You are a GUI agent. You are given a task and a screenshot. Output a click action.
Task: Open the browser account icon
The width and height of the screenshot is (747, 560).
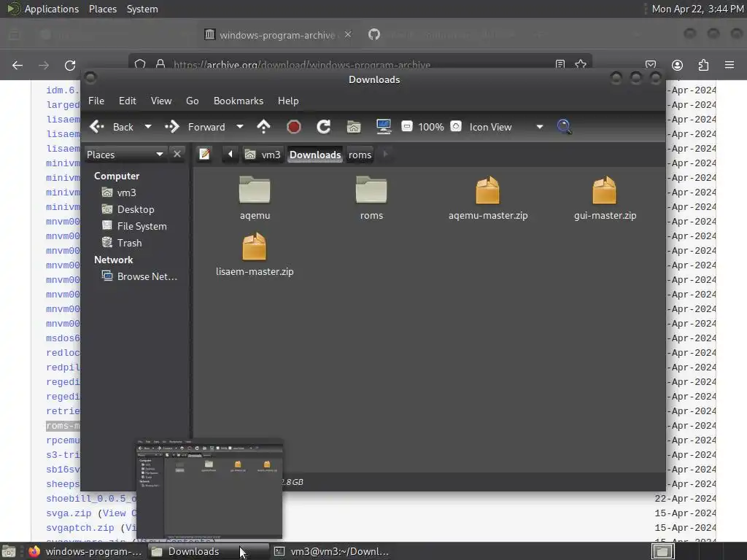click(x=677, y=65)
